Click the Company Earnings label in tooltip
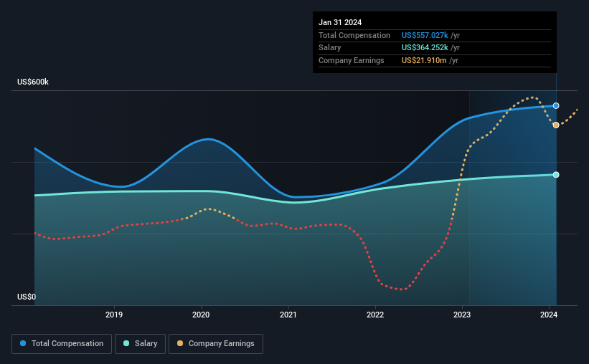 coord(352,60)
